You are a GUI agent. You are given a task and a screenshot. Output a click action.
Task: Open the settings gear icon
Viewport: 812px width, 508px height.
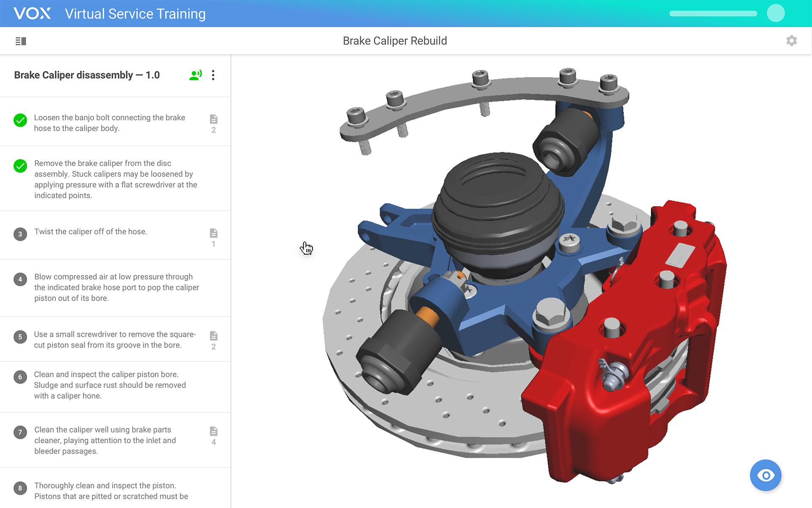tap(792, 41)
